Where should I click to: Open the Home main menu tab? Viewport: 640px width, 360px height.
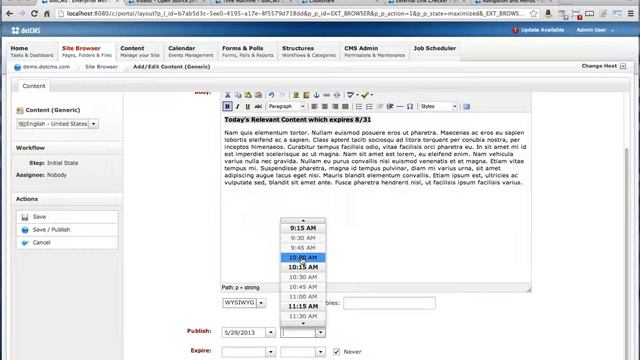(x=32, y=51)
